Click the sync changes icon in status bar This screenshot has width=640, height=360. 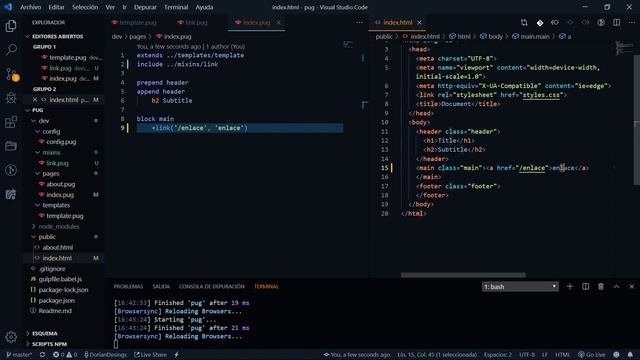point(42,355)
